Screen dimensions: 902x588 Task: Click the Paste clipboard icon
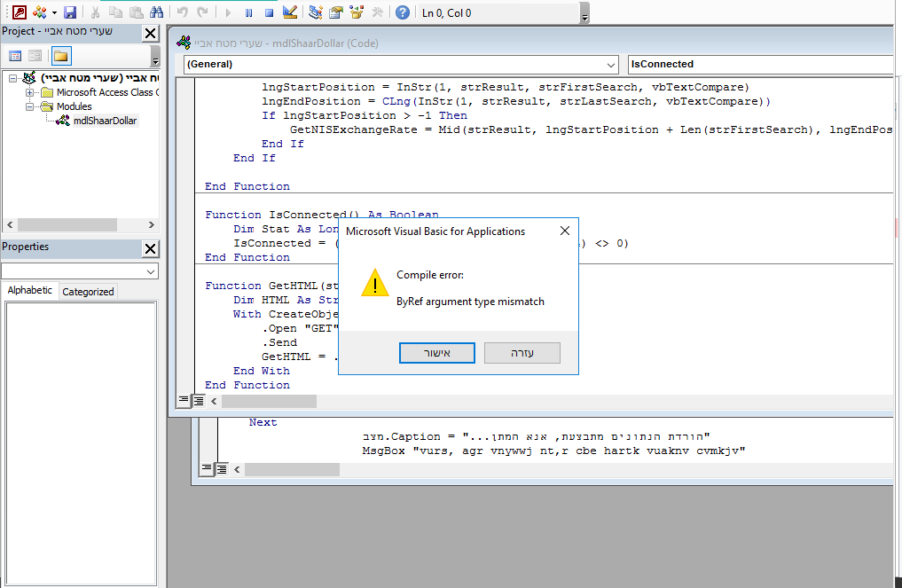pyautogui.click(x=137, y=12)
